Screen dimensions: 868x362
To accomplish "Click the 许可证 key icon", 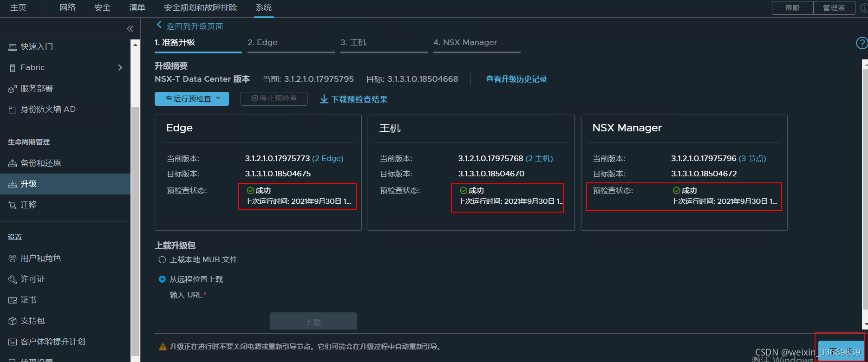I will [13, 279].
